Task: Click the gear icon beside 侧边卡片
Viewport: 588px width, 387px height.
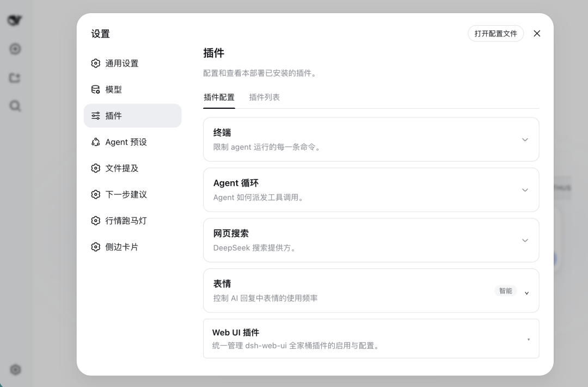Action: pos(96,247)
